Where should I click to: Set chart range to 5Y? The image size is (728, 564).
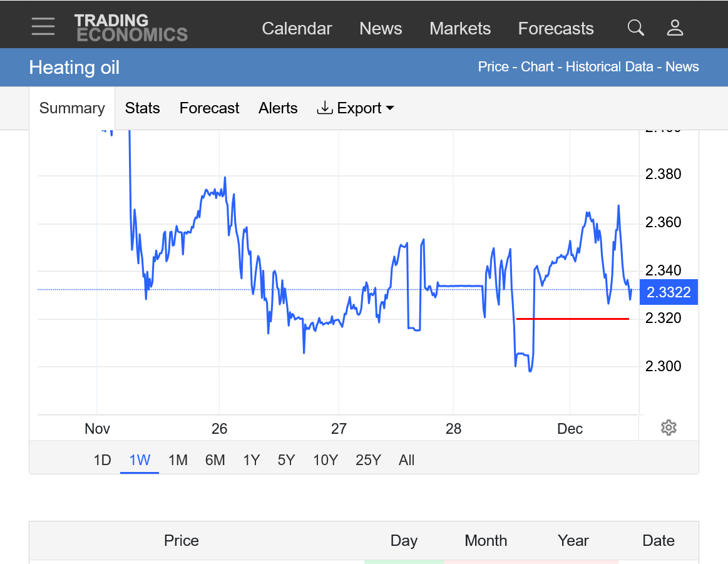(286, 460)
